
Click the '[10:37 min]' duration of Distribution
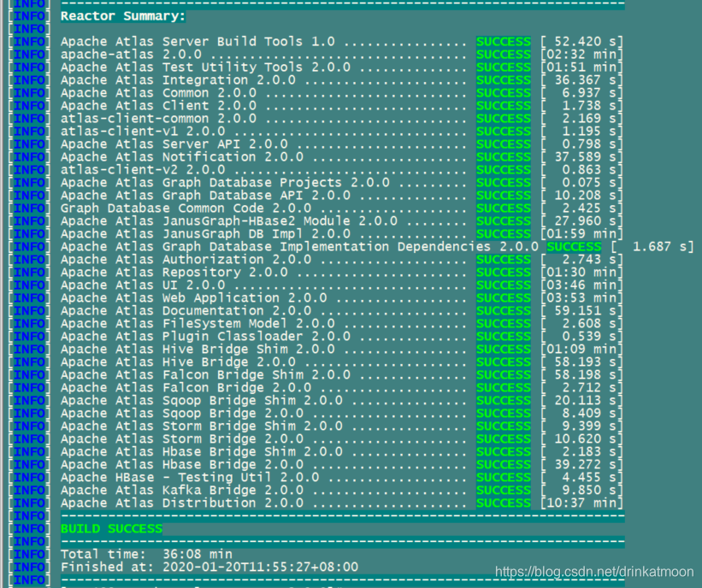click(x=581, y=503)
